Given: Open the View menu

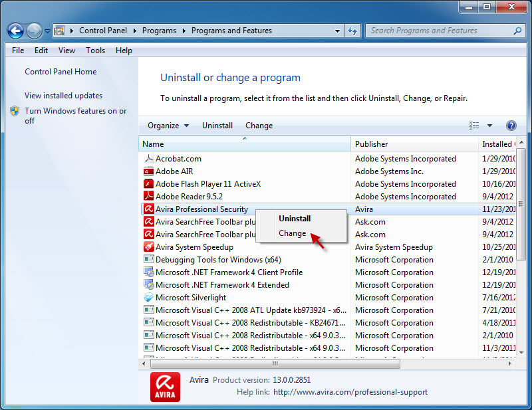Looking at the screenshot, I should tap(66, 51).
